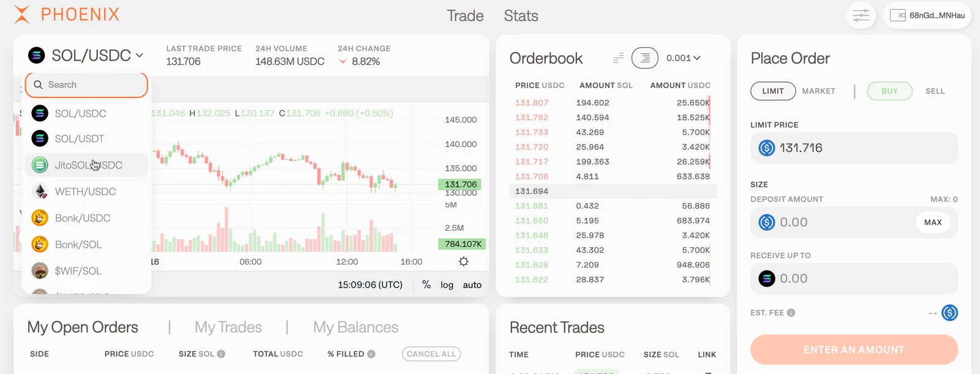Open the My Trades tab

[228, 327]
